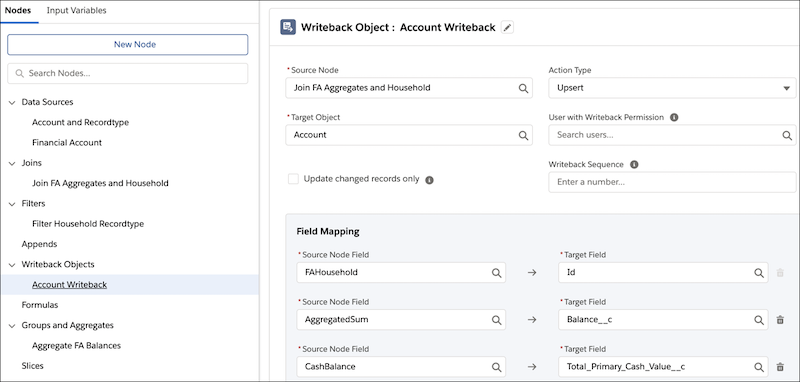Switch to the Nodes tab
This screenshot has width=800, height=382.
click(x=18, y=10)
